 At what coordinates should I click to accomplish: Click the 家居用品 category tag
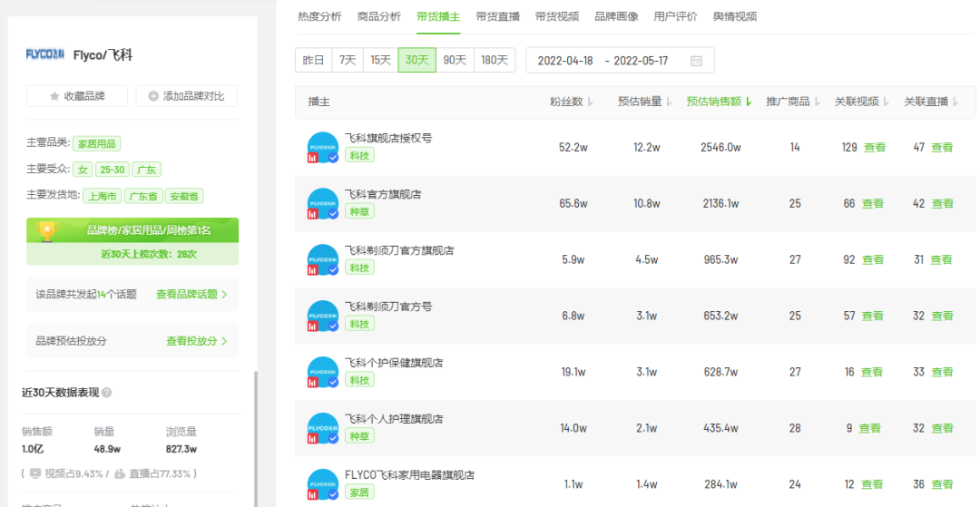(97, 143)
